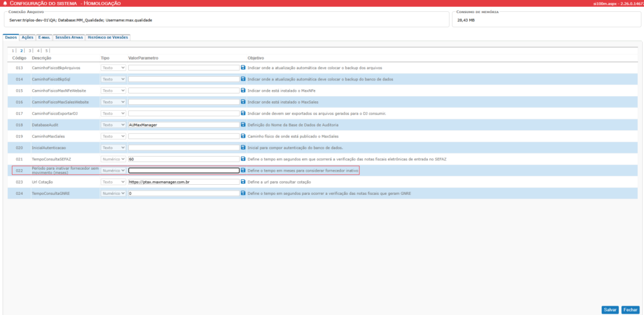Click save icon for DatabaseAudit row

[243, 124]
